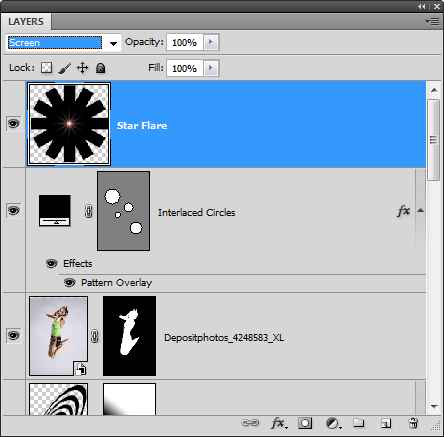Click the lock all padlock icon
444x437 pixels.
coord(100,68)
